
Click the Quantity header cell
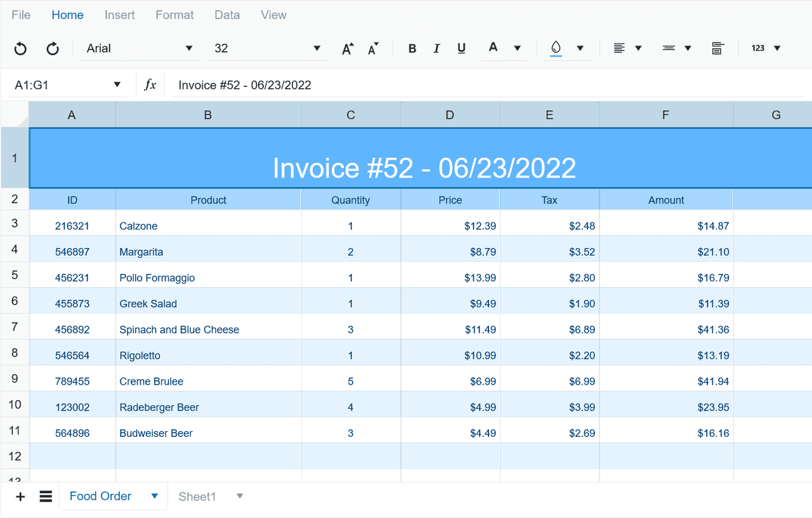tap(351, 200)
